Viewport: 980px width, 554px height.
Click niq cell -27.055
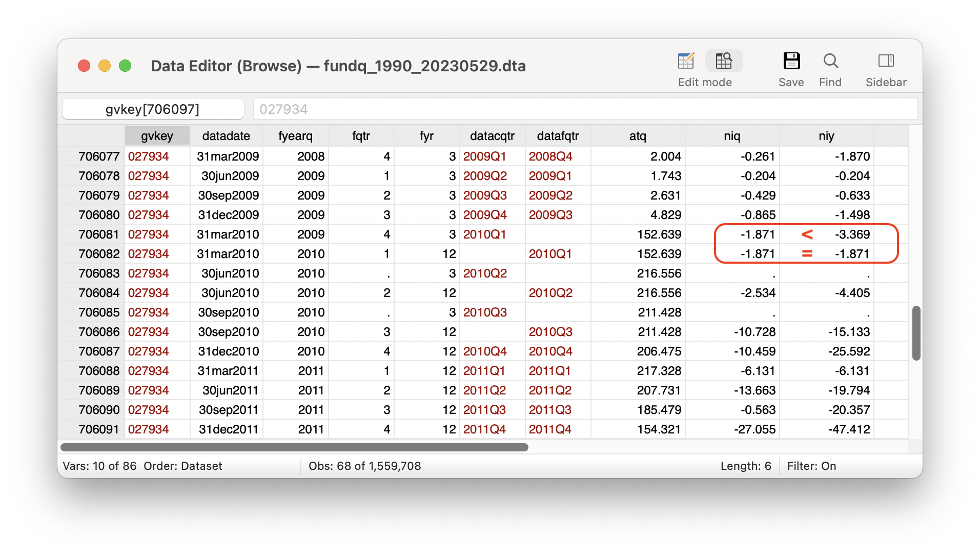coord(732,429)
